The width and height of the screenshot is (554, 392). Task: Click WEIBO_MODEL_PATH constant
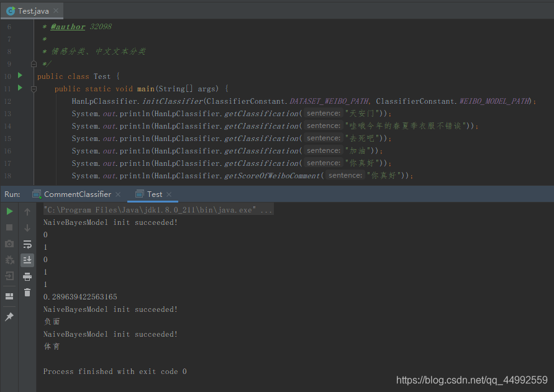pos(494,101)
